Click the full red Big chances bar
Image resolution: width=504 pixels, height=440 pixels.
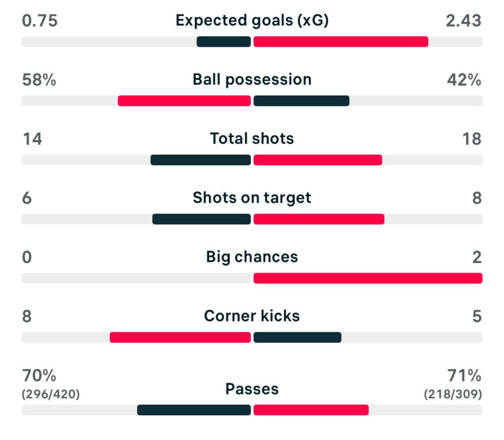tap(368, 278)
